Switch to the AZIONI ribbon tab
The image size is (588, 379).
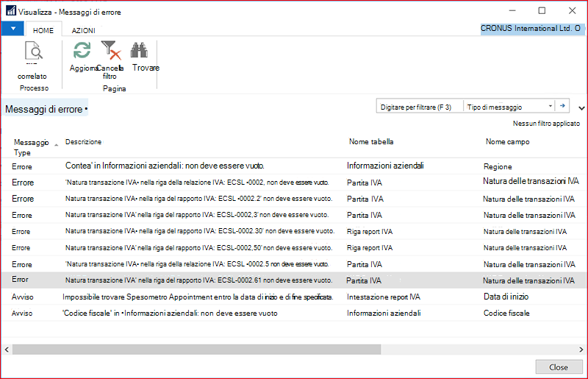click(83, 30)
